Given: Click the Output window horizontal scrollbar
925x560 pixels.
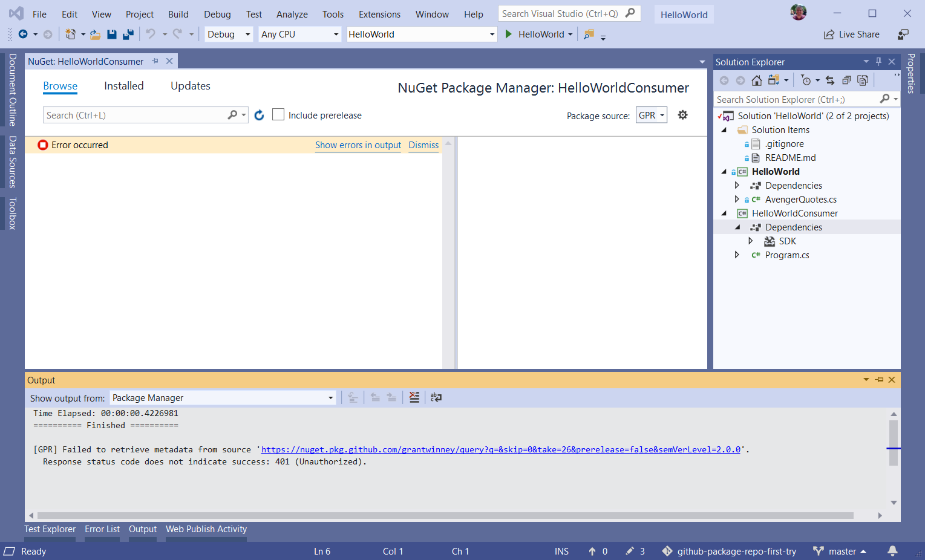Looking at the screenshot, I should tap(445, 516).
